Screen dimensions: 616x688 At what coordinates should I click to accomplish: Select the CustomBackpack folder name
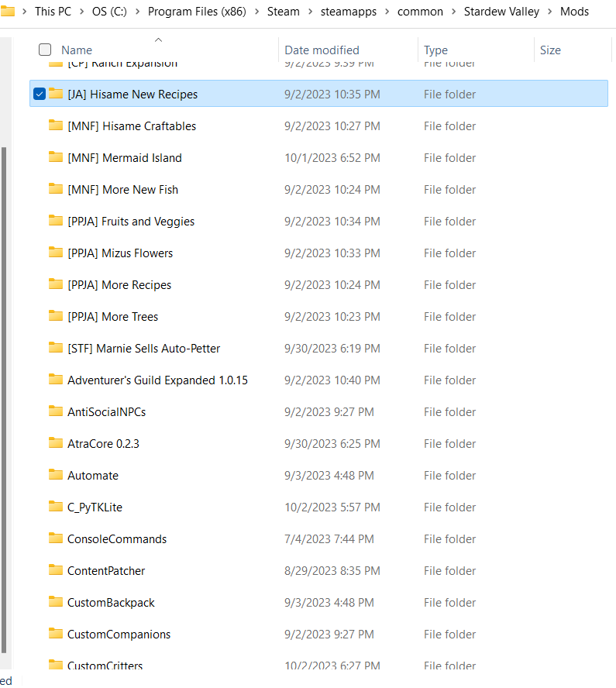[111, 603]
